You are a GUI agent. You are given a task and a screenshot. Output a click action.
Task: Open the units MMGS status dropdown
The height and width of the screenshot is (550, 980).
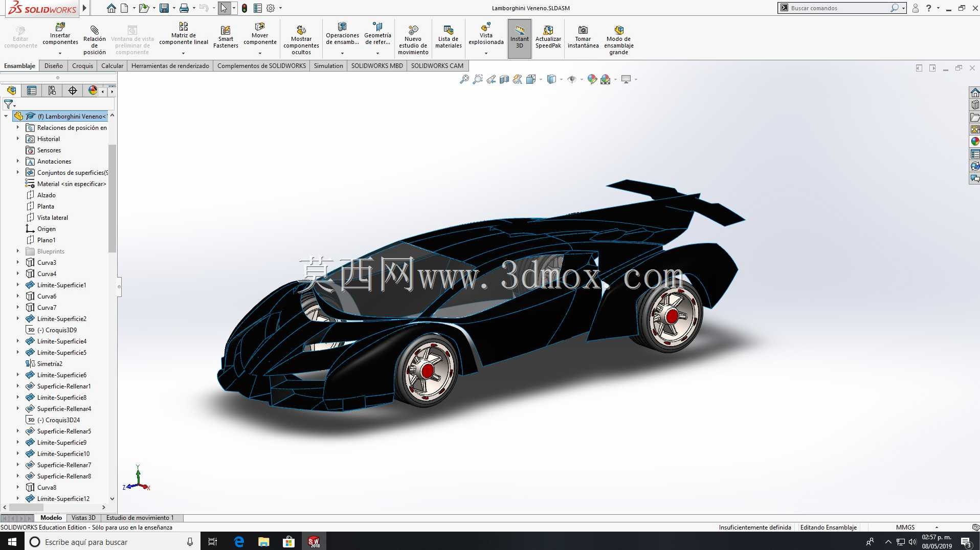pyautogui.click(x=937, y=527)
